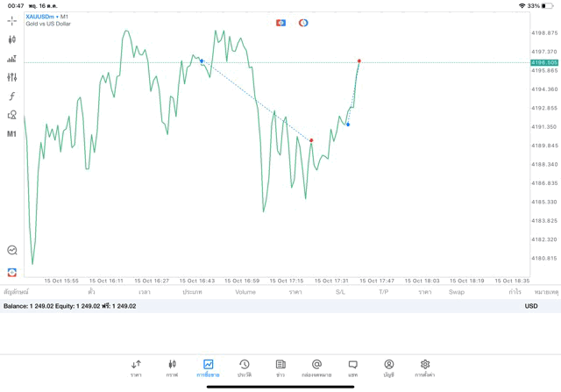561x392 pixels.
Task: Switch to the Quotes (ราคา) tab
Action: [x=136, y=367]
